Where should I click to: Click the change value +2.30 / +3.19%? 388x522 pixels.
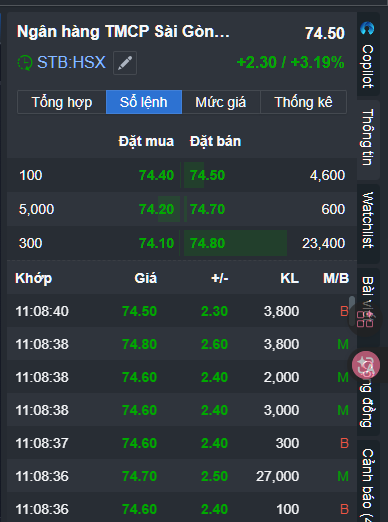[290, 62]
